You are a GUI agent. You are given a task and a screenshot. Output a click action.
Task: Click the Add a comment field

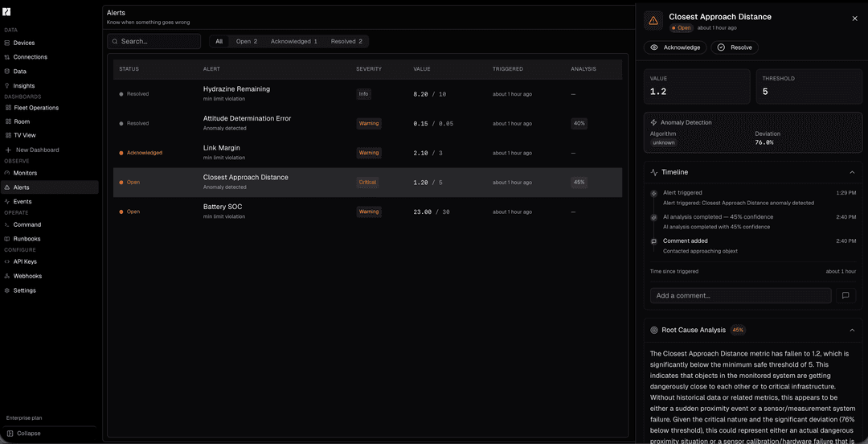click(741, 295)
